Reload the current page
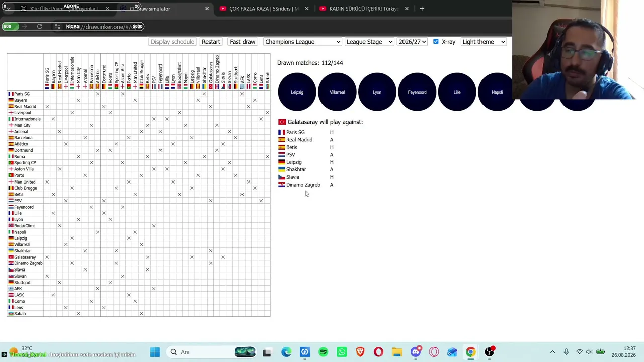This screenshot has height=362, width=644. click(x=40, y=26)
